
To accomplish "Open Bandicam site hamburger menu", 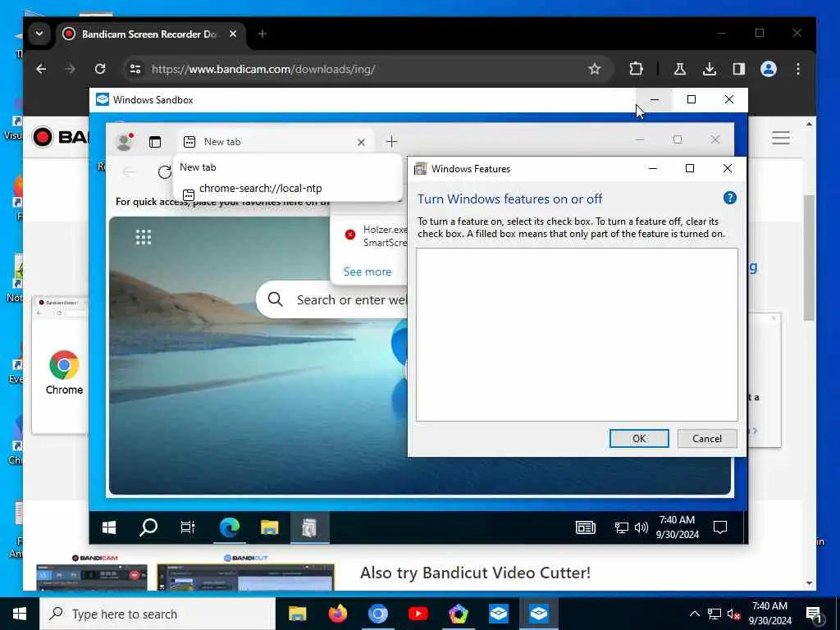I will click(x=781, y=138).
